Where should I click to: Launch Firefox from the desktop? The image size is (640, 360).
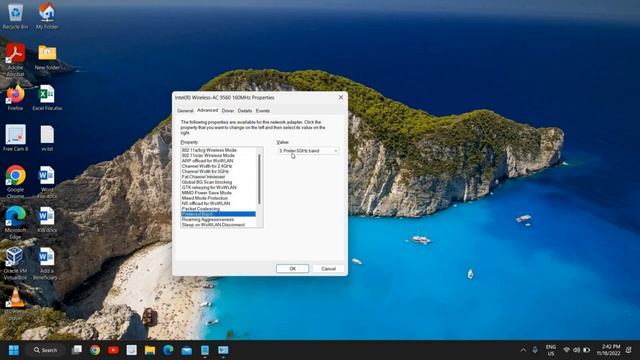[x=15, y=97]
